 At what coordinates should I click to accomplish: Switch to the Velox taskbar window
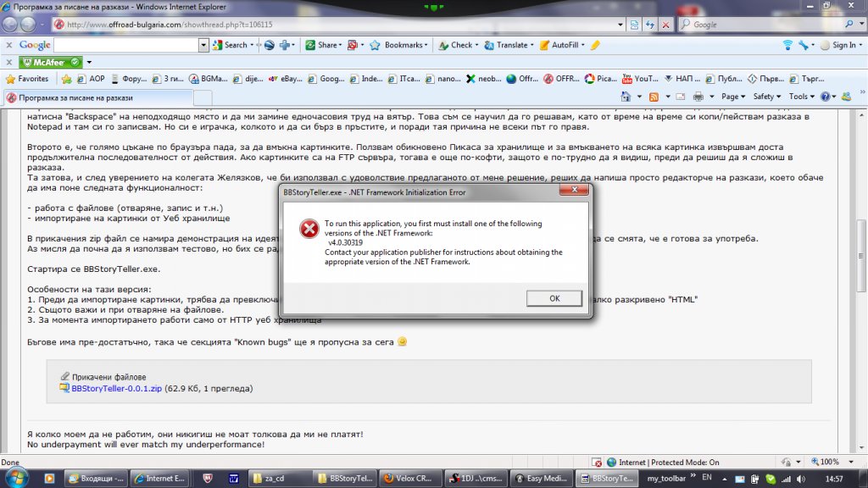click(x=413, y=479)
